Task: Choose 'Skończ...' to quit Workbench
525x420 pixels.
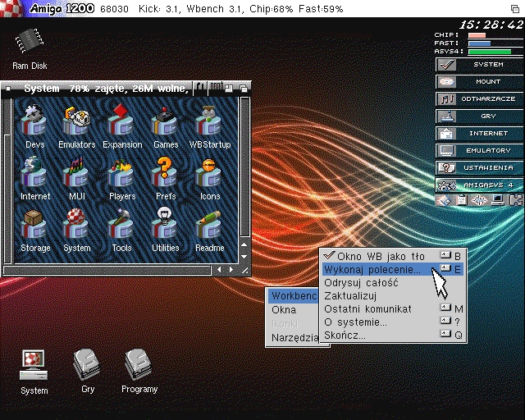Action: coord(393,336)
